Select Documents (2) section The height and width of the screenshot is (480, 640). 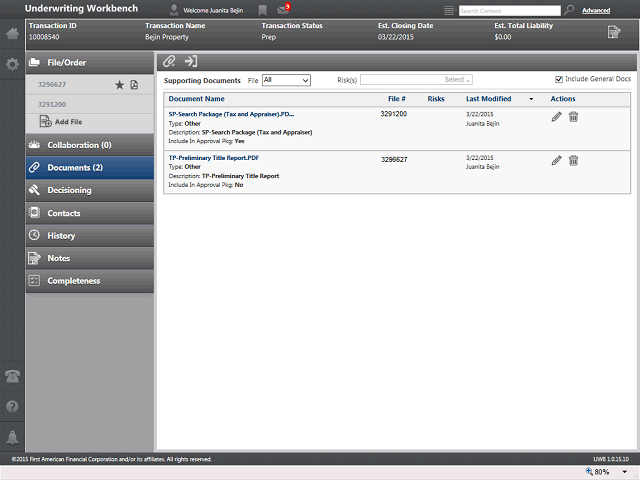point(90,168)
